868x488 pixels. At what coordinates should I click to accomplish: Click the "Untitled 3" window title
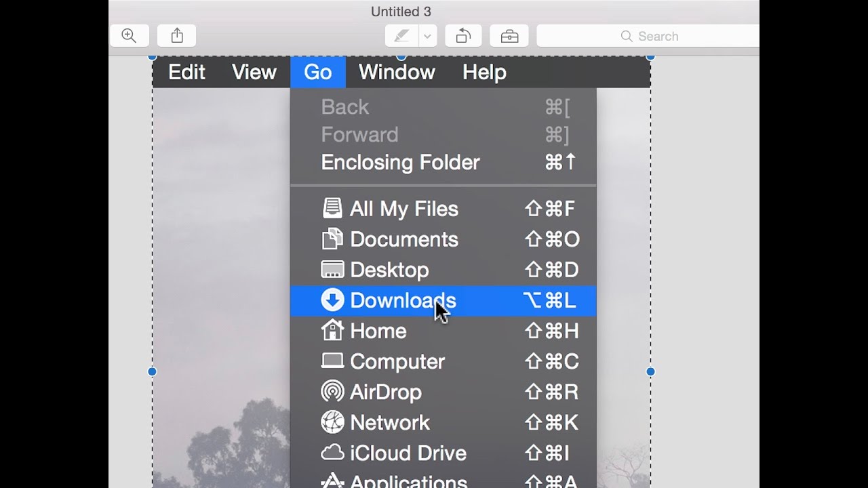[401, 12]
